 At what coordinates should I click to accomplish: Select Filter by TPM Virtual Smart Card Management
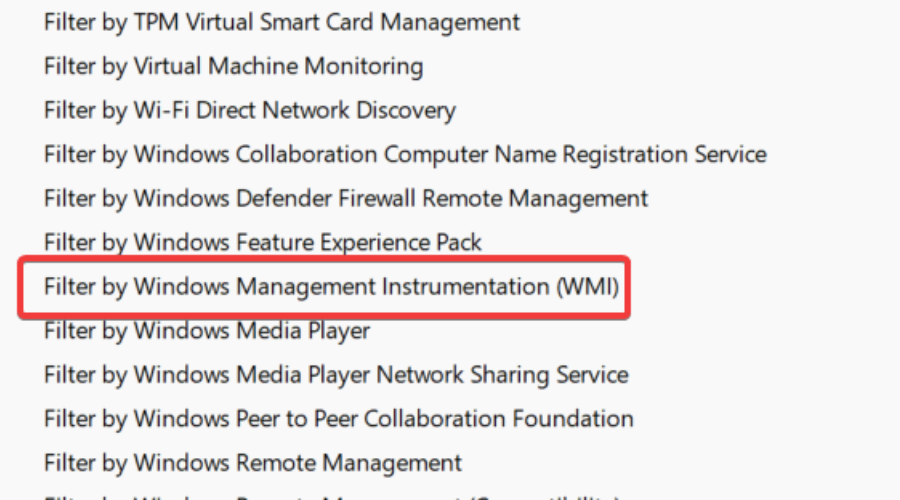pos(282,23)
